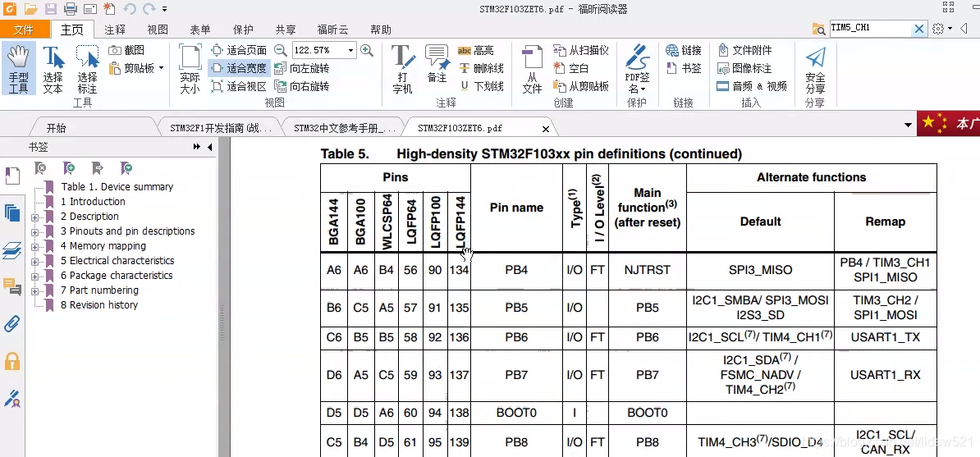Viewport: 980px width, 457px height.
Task: Select the Typewriter tool (打字机)
Action: coord(403,69)
